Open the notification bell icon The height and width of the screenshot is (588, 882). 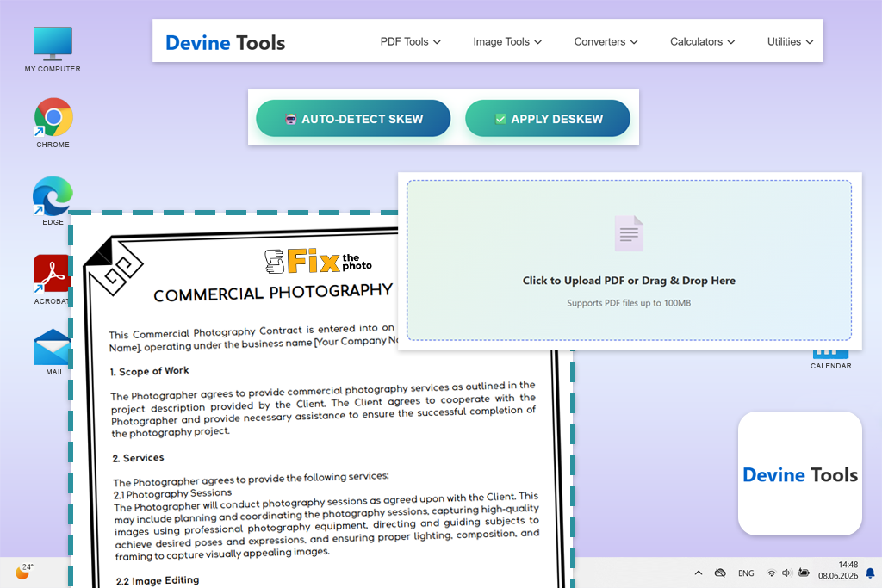[870, 573]
